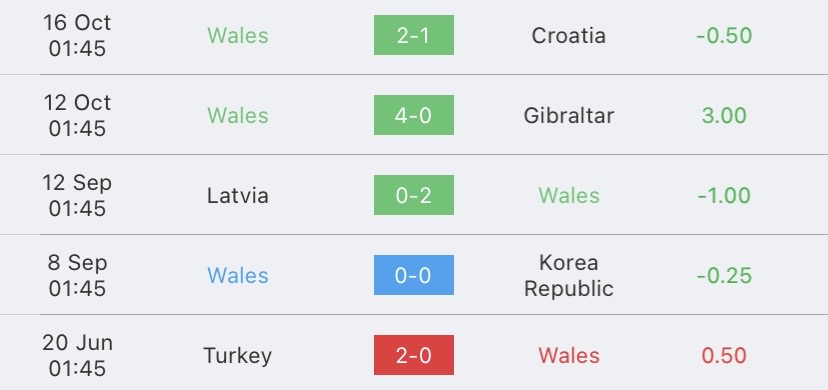The image size is (828, 390).
Task: Open the red 2-0 score badge
Action: 413,355
